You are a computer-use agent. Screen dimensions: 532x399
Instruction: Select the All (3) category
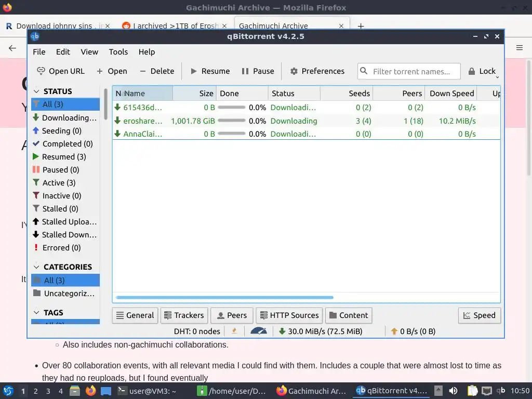click(x=65, y=280)
